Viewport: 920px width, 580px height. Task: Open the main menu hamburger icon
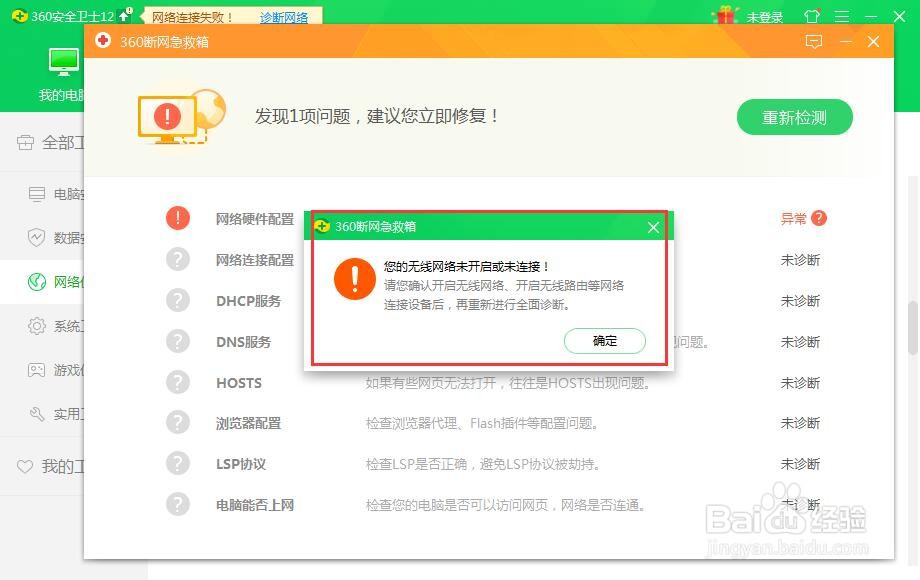tap(842, 17)
